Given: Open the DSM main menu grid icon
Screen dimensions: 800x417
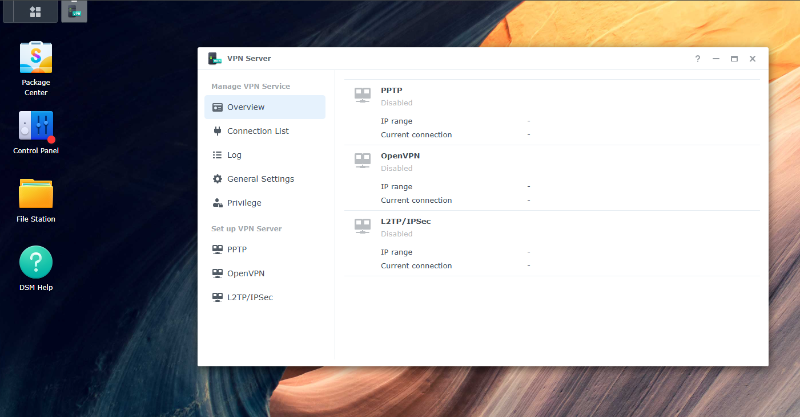Looking at the screenshot, I should click(x=35, y=12).
